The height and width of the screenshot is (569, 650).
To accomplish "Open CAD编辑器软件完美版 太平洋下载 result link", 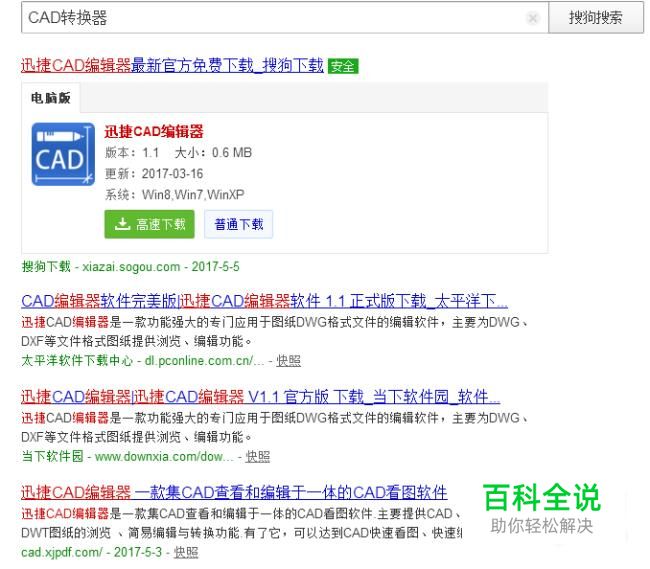I will click(264, 301).
